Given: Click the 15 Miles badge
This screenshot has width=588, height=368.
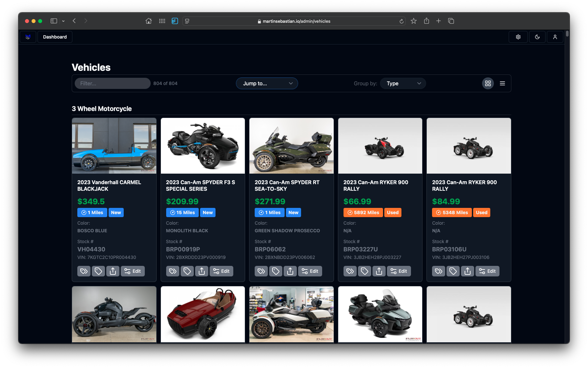Looking at the screenshot, I should click(182, 212).
